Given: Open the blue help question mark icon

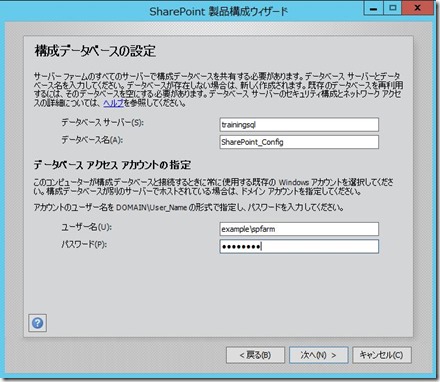Looking at the screenshot, I should [37, 323].
